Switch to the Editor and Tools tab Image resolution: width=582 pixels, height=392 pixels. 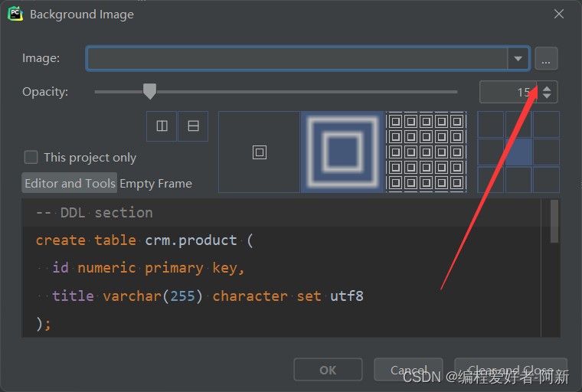coord(70,183)
